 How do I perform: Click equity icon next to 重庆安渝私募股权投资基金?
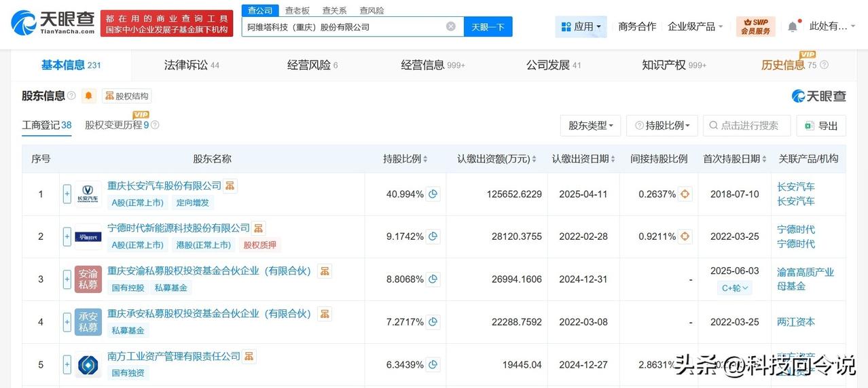tap(325, 270)
